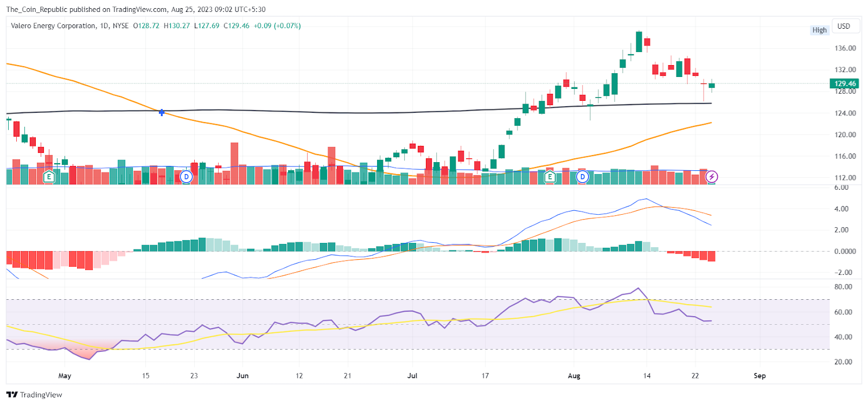This screenshot has height=405, width=868.
Task: Click the 17 date label on the time axis
Action: [x=485, y=376]
